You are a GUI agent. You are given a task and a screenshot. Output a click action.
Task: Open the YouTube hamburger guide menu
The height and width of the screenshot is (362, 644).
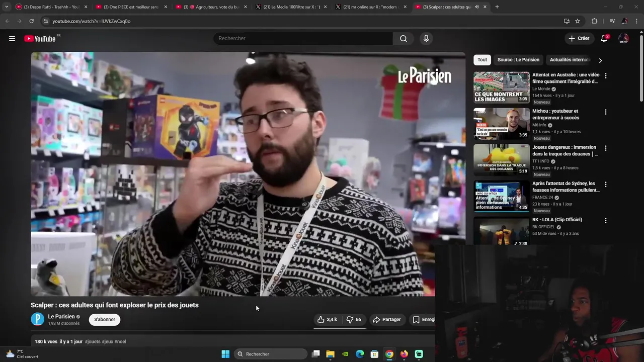pos(12,39)
